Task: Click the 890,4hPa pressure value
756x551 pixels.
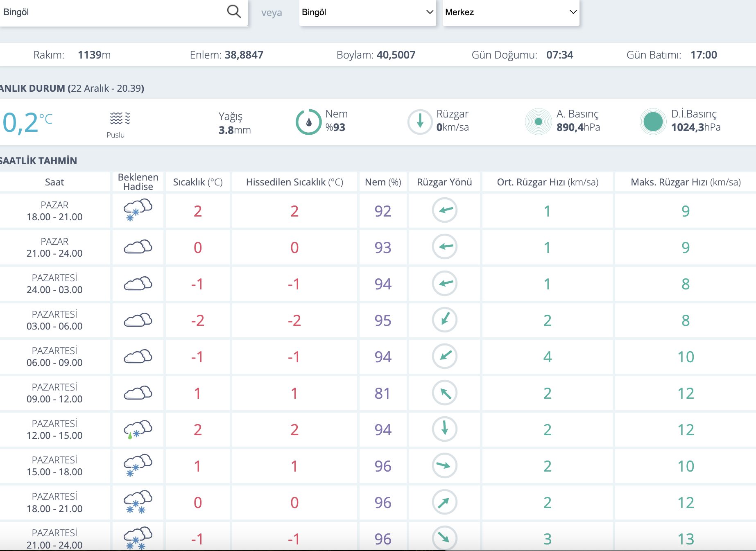Action: pyautogui.click(x=578, y=127)
